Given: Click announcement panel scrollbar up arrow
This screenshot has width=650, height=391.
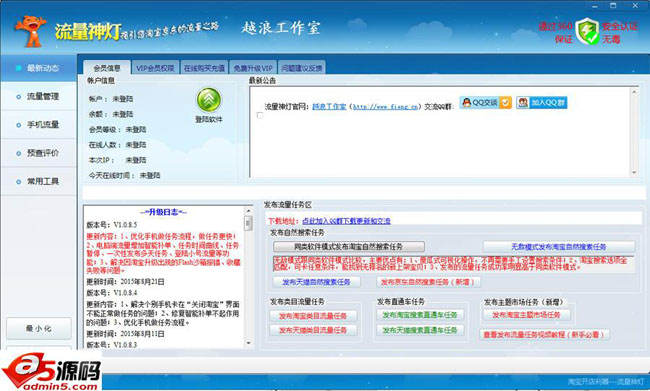Looking at the screenshot, I should tap(634, 92).
